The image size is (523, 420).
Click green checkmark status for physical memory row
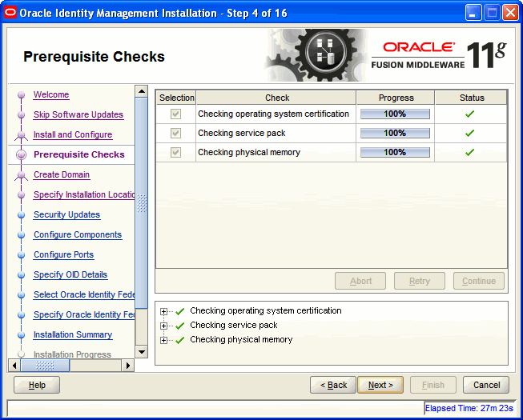[469, 152]
